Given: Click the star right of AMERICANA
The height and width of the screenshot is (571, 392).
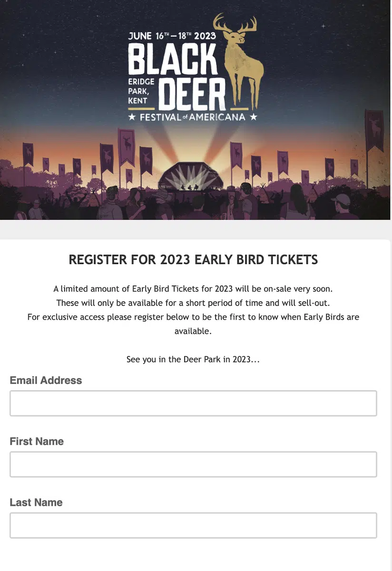Looking at the screenshot, I should (253, 117).
